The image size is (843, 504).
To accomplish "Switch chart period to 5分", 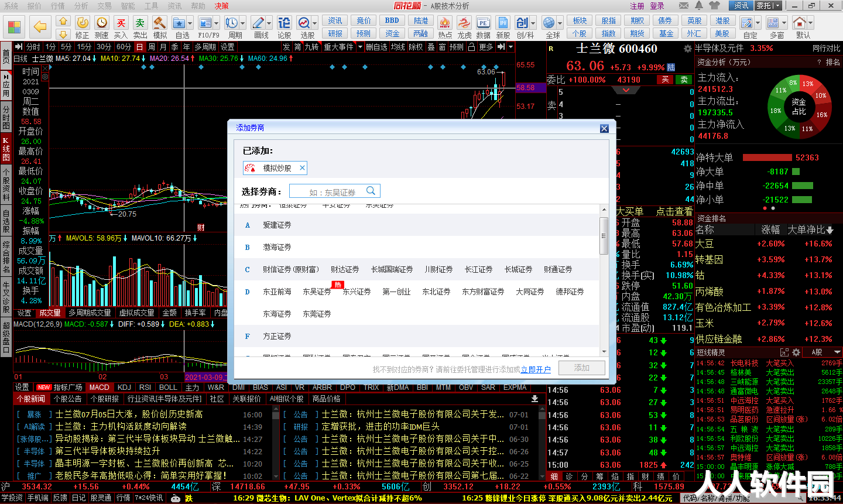I will 66,47.
